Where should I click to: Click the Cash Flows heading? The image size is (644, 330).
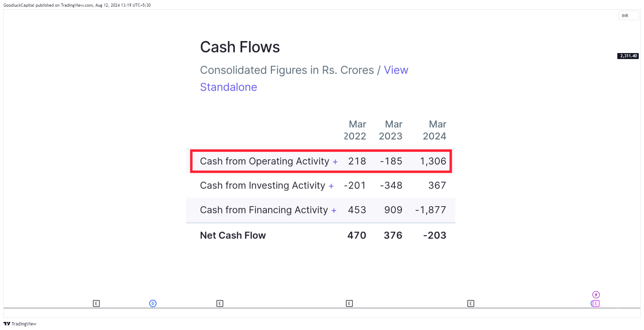pyautogui.click(x=240, y=47)
